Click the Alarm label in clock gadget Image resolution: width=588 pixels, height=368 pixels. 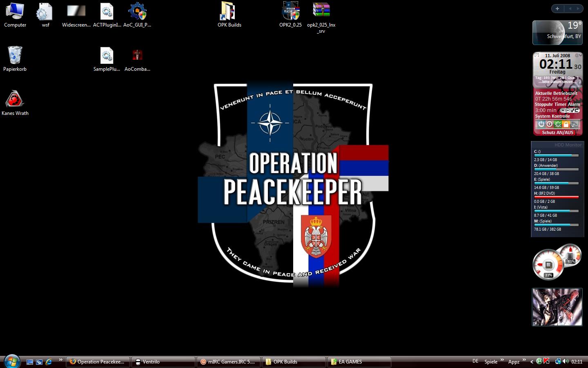[574, 104]
